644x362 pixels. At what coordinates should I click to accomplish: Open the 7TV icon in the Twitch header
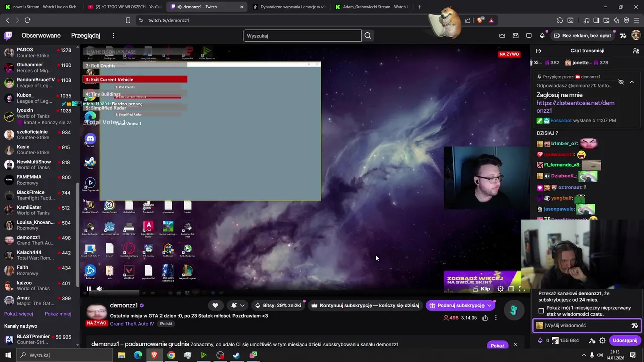click(623, 36)
